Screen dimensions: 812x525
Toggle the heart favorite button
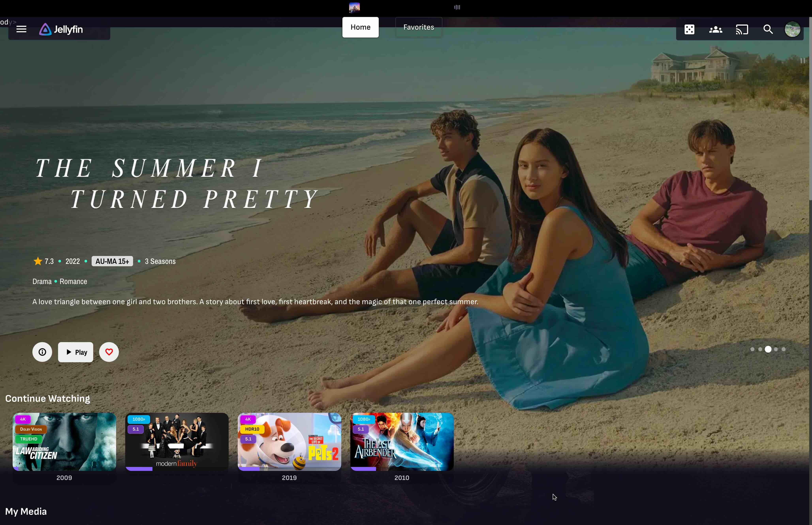109,352
